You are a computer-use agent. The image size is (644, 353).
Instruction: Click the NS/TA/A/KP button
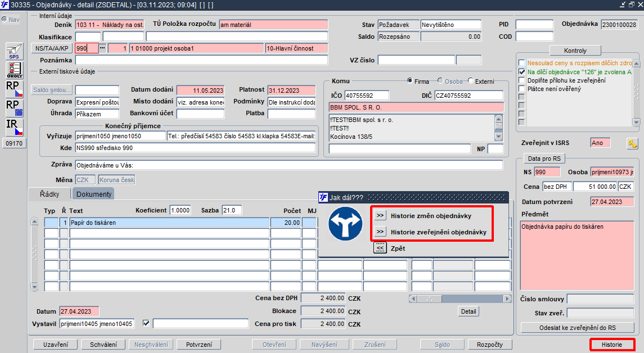(52, 48)
